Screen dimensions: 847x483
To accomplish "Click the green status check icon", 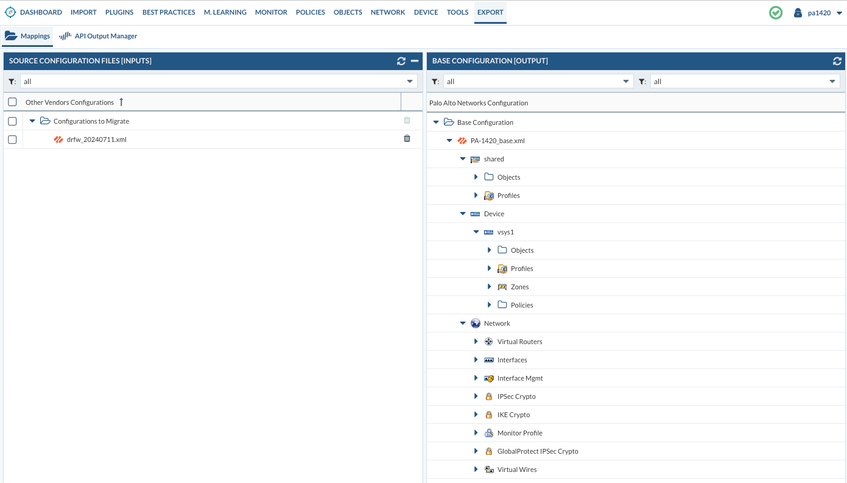I will coord(776,12).
